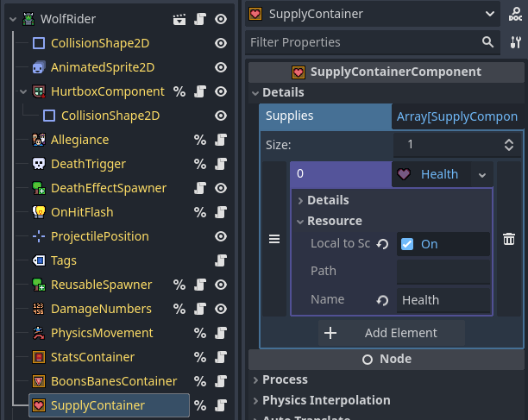
Task: Uncheck Local to Scene On checkbox
Action: click(x=407, y=244)
